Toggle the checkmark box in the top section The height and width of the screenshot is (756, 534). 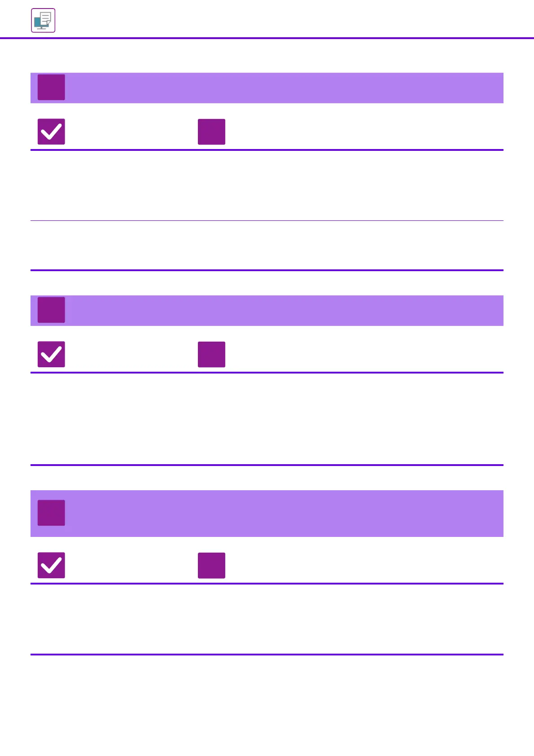(51, 132)
